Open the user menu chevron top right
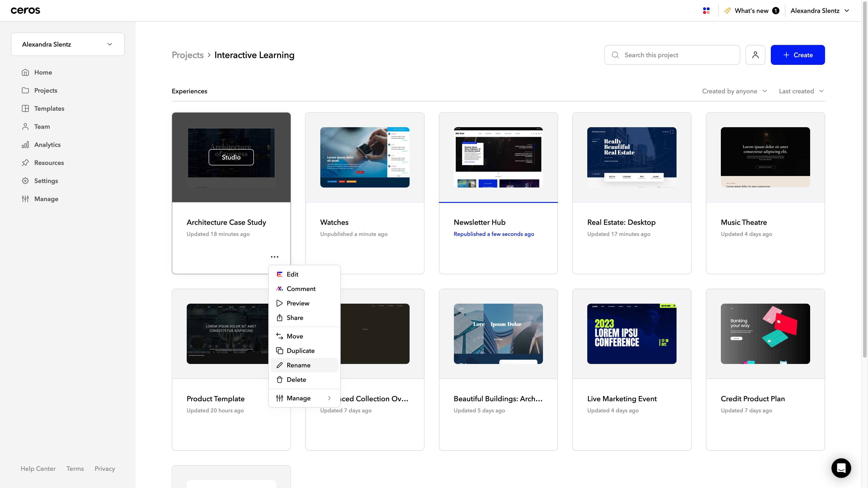Viewport: 868px width, 488px height. pyautogui.click(x=847, y=11)
